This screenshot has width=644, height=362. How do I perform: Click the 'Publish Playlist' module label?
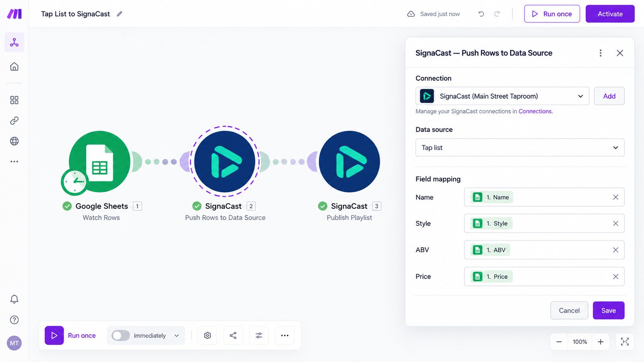coord(349,218)
